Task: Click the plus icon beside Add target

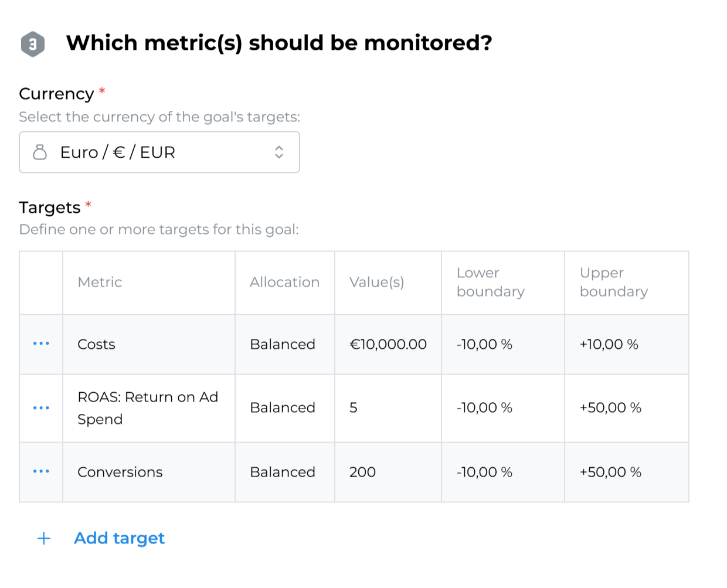Action: tap(44, 538)
